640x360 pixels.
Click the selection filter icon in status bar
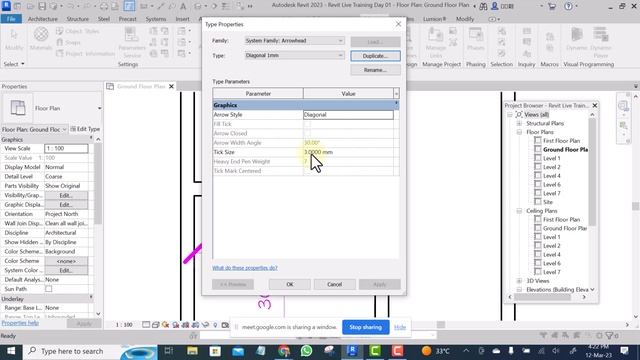click(609, 336)
